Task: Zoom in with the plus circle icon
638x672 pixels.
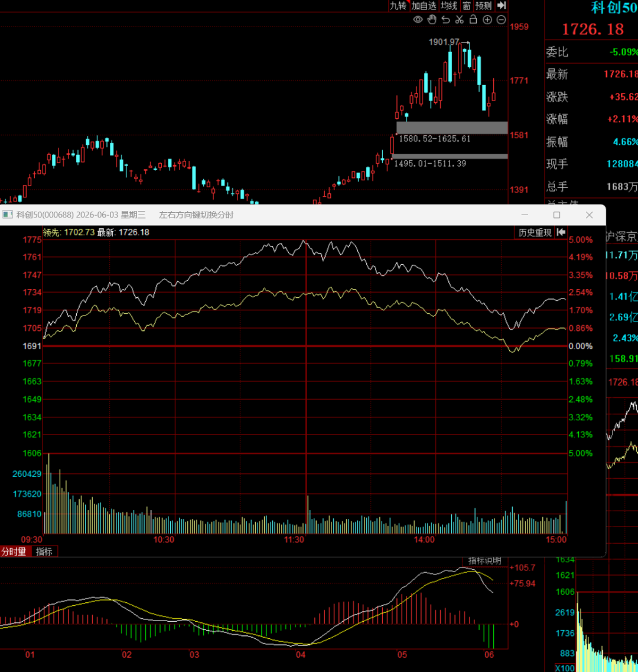Action: tap(487, 20)
